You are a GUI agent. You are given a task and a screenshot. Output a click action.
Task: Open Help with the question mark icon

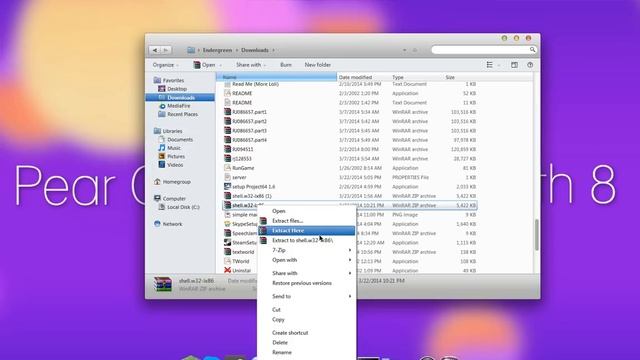[x=530, y=65]
